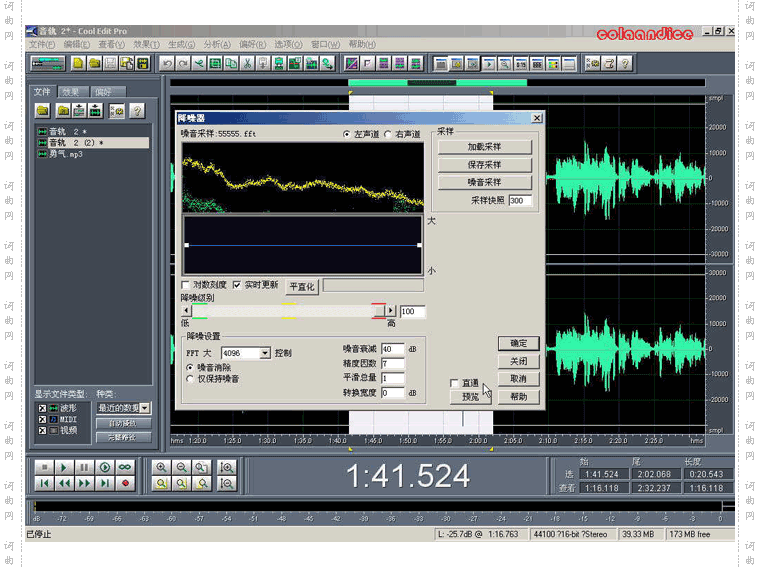Click the left handle of blue reduction curve
This screenshot has height=567, width=760.
coord(187,245)
